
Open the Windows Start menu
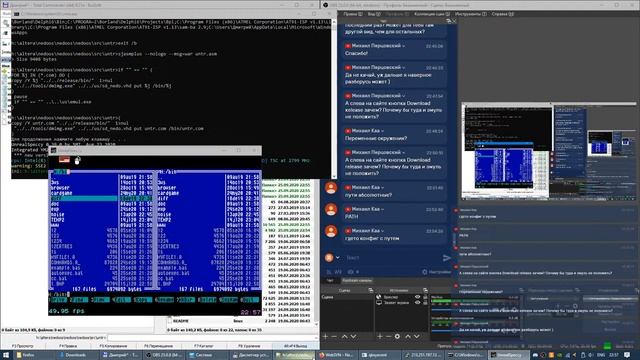point(6,355)
